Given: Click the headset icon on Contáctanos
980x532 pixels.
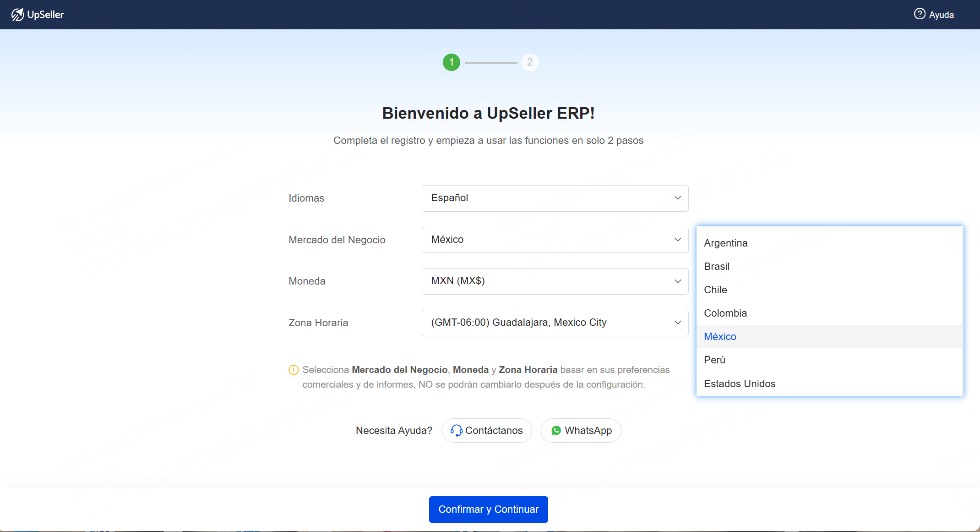Looking at the screenshot, I should pyautogui.click(x=456, y=430).
